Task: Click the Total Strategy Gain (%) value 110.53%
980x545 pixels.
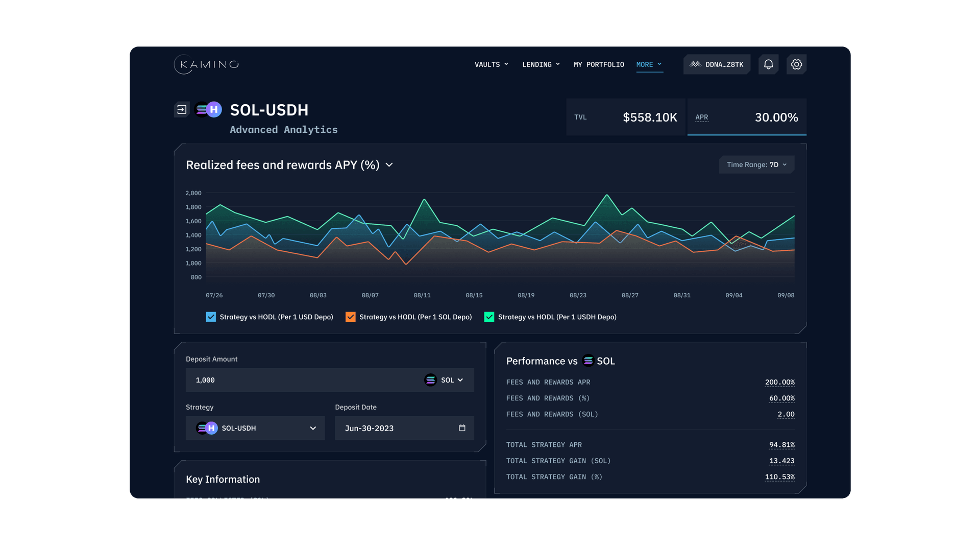Action: 779,477
